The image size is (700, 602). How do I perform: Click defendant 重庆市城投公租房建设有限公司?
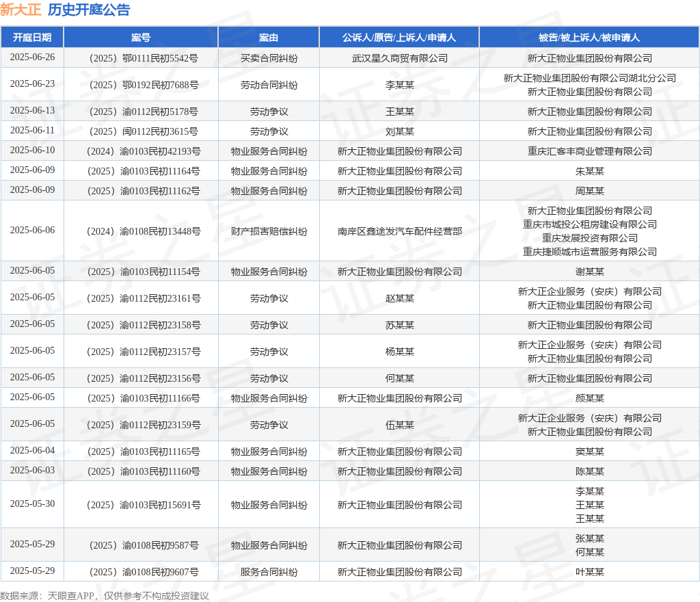pos(589,224)
